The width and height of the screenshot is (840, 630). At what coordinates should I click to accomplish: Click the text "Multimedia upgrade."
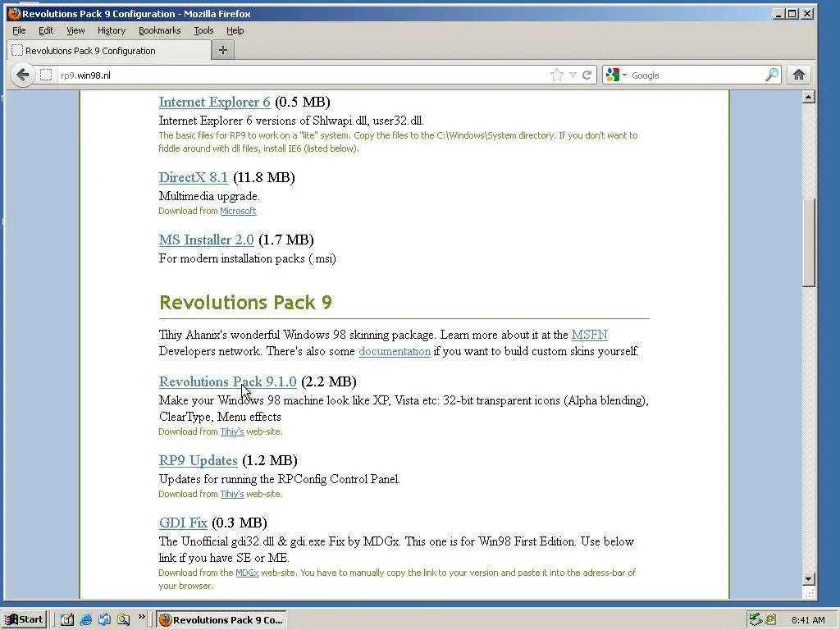[209, 196]
